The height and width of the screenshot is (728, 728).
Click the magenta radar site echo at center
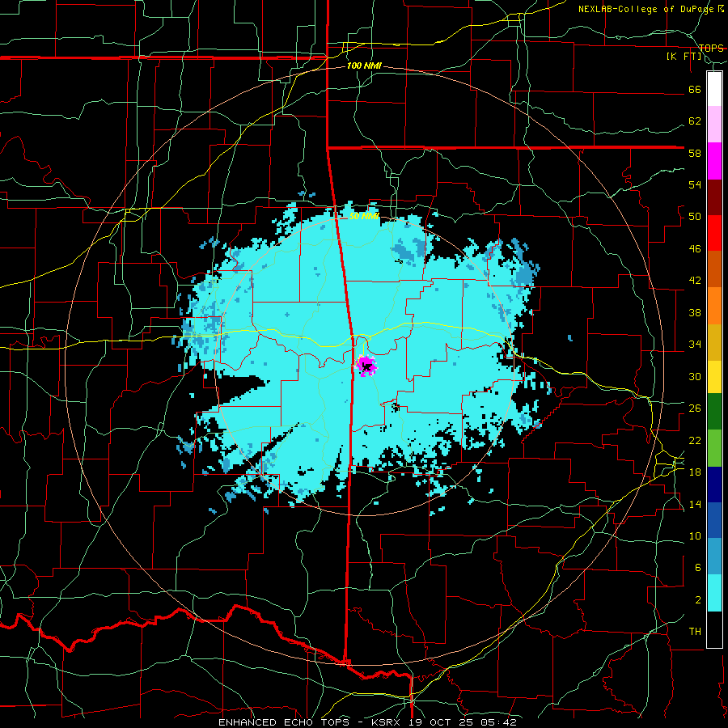click(x=366, y=366)
